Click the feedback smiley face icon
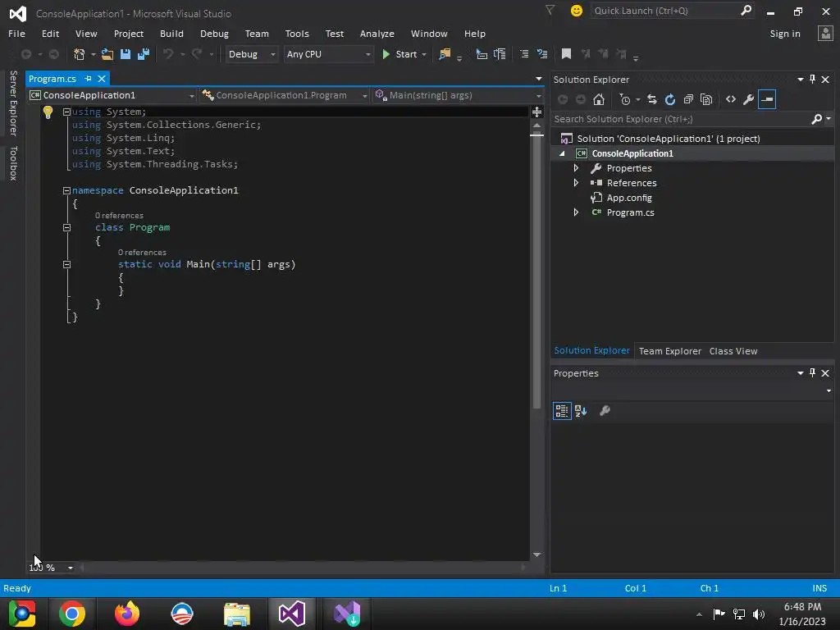840x630 pixels. pyautogui.click(x=577, y=11)
